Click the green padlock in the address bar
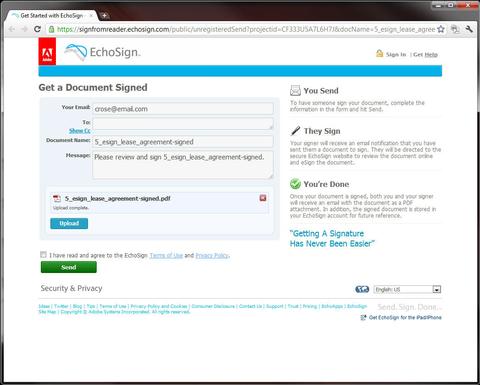Image resolution: width=480 pixels, height=385 pixels. (x=51, y=29)
